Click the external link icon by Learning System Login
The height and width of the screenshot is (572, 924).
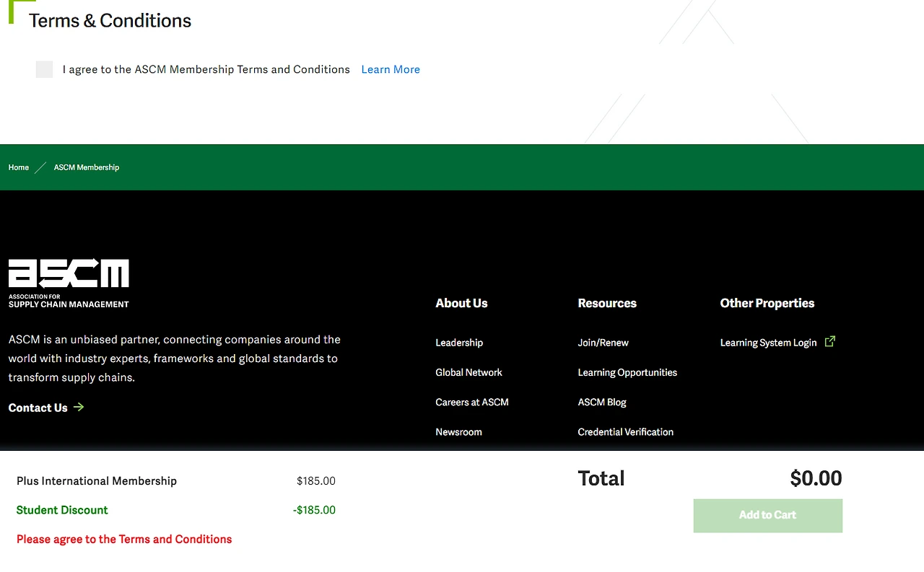click(830, 341)
